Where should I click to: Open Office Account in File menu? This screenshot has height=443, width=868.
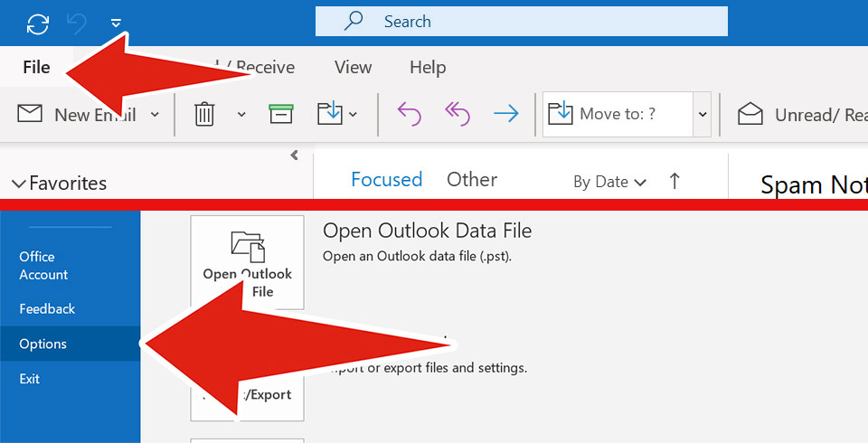pos(43,266)
